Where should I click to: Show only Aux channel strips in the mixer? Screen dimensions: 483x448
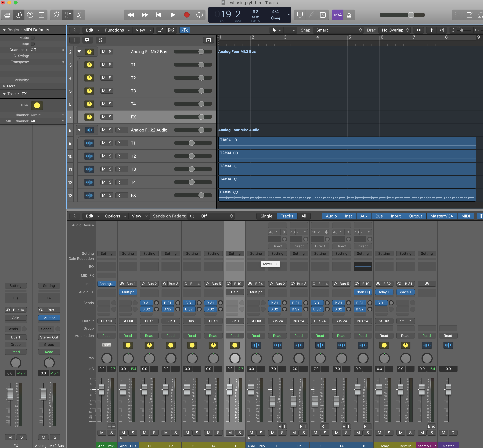click(x=364, y=216)
